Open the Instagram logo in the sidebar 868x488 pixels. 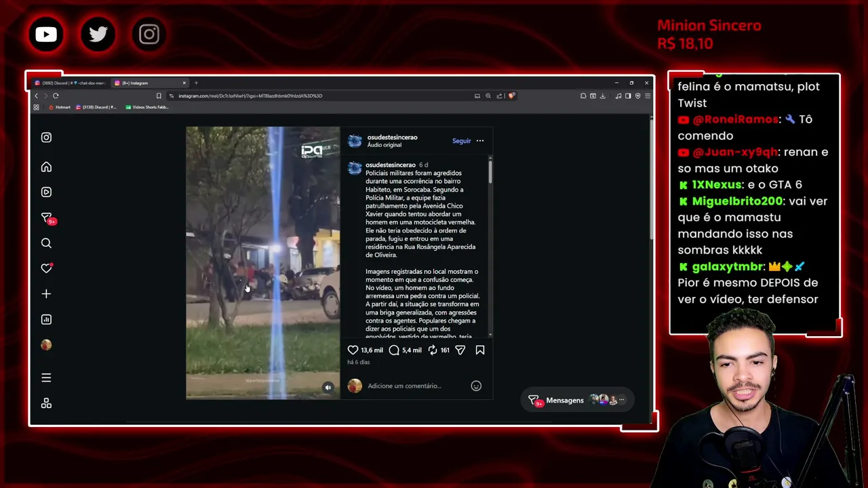[x=46, y=138]
